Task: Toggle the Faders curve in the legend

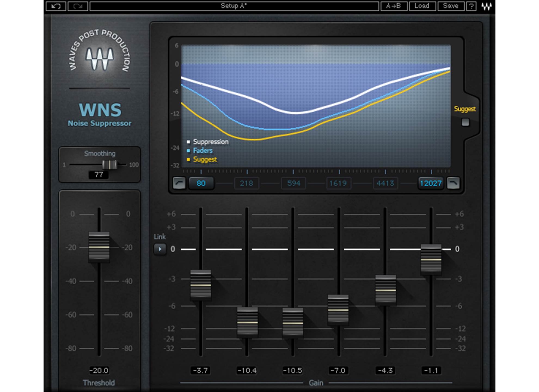Action: (x=203, y=151)
